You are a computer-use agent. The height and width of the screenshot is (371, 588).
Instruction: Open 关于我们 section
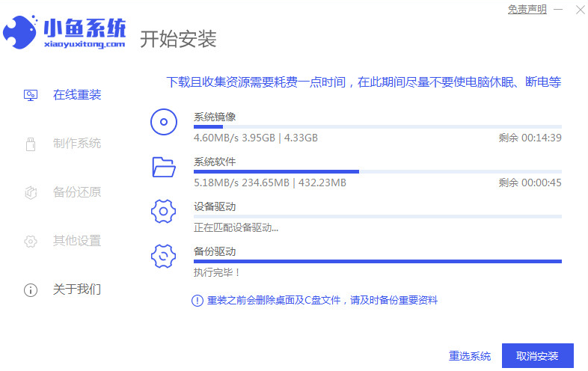click(77, 289)
